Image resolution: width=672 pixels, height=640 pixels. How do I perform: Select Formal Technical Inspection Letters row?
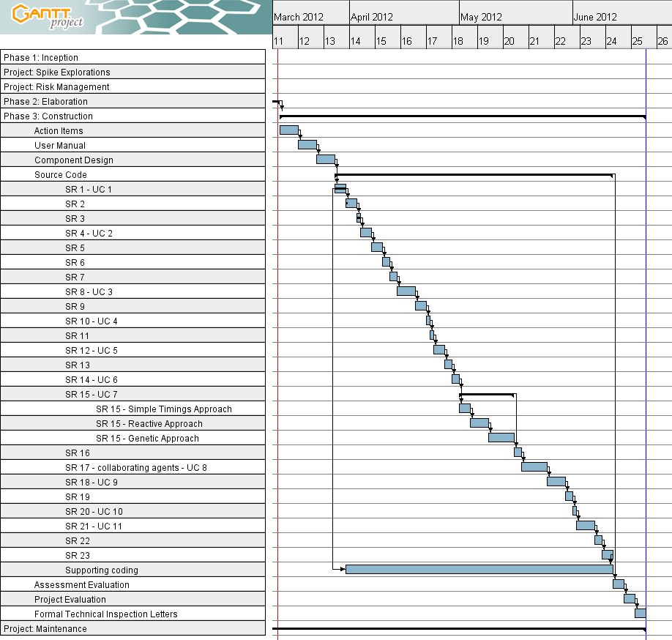point(132,614)
